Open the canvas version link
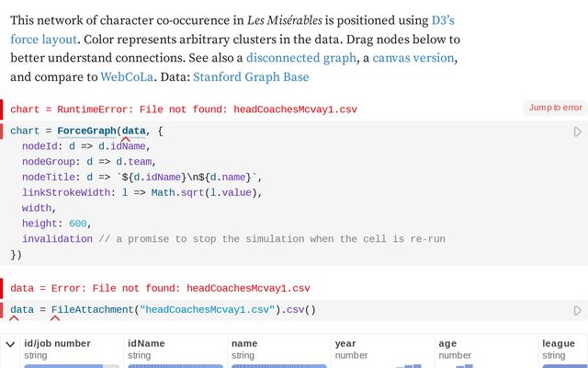 pos(413,58)
